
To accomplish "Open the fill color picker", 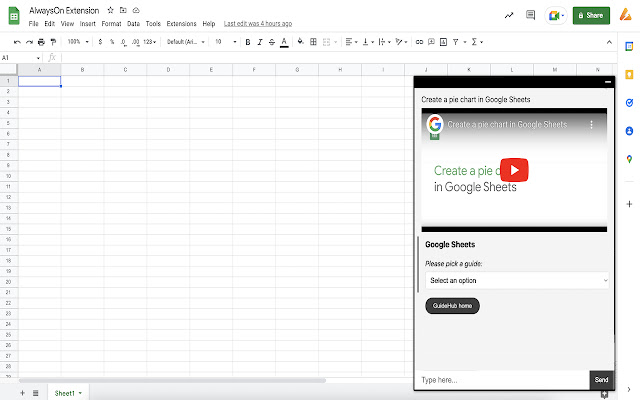I will 300,42.
